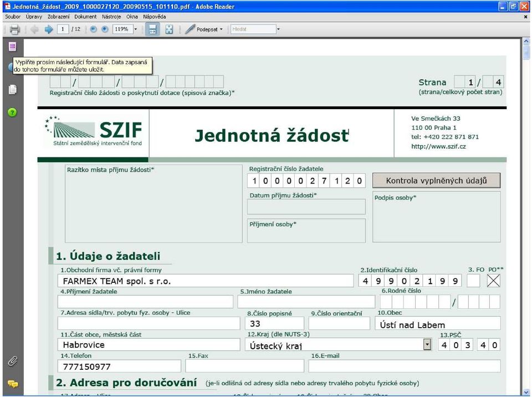Image resolution: width=532 pixels, height=397 pixels.
Task: Click the vertical scrollbar up arrow
Action: coord(526,42)
